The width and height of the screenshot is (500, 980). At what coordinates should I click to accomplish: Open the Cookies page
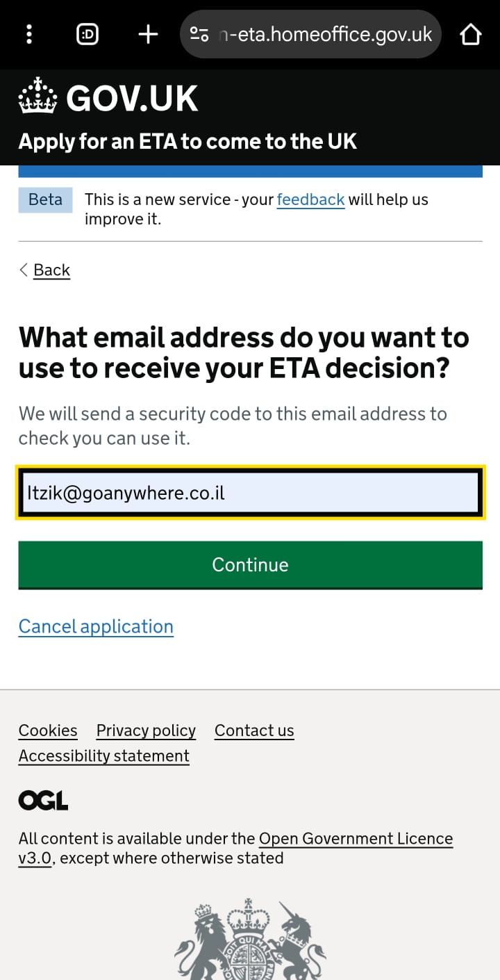48,730
